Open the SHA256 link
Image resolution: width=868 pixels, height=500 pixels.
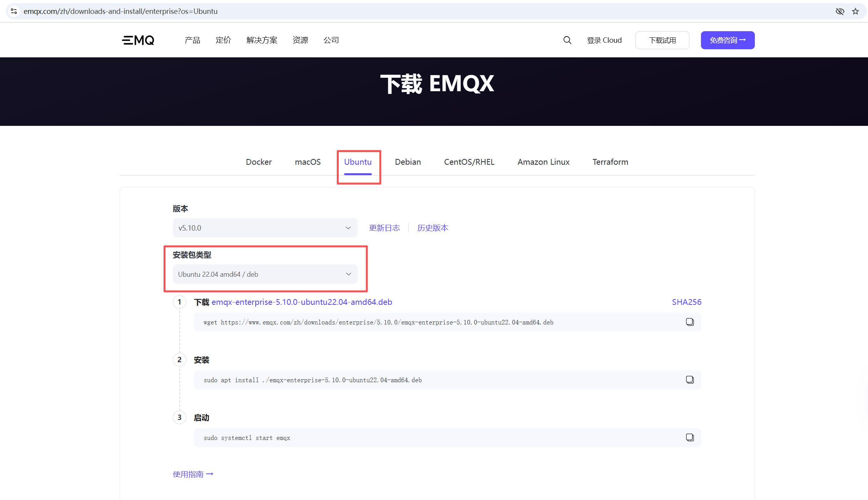pos(686,302)
